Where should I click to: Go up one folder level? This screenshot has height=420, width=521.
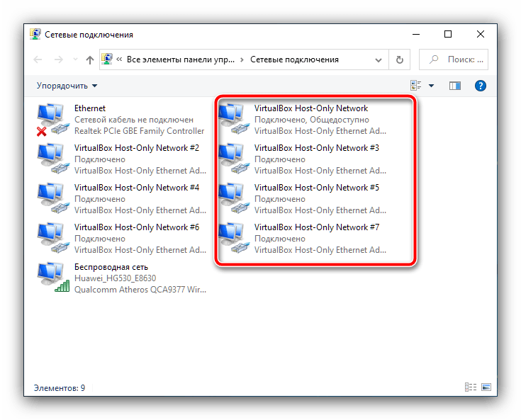coord(90,59)
